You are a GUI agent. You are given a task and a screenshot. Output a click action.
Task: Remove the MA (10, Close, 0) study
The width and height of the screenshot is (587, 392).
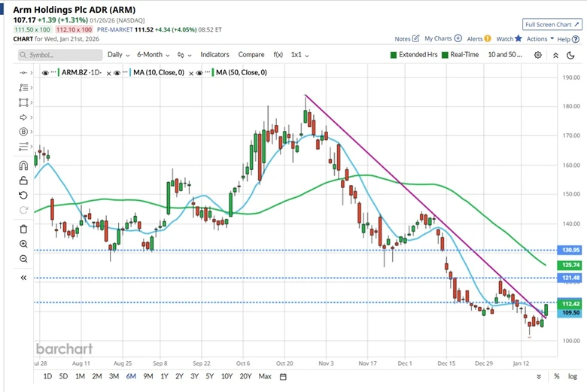(191, 74)
